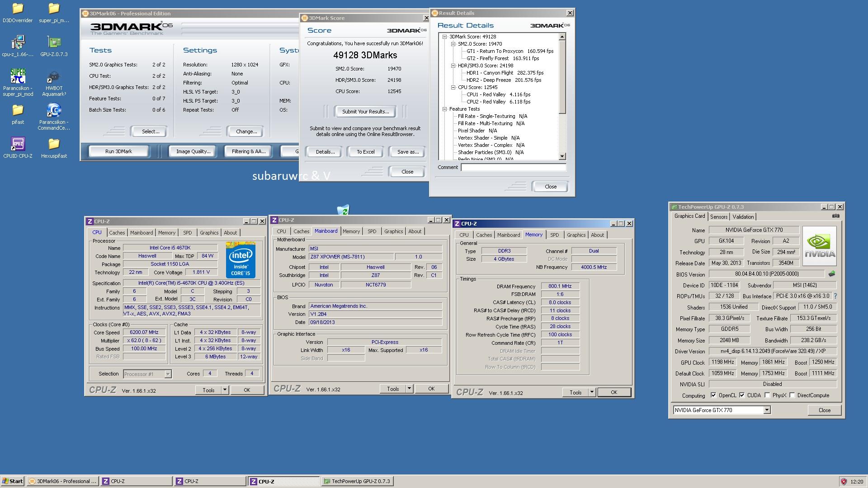Click the Comment input field
The image size is (868, 488).
tap(513, 167)
